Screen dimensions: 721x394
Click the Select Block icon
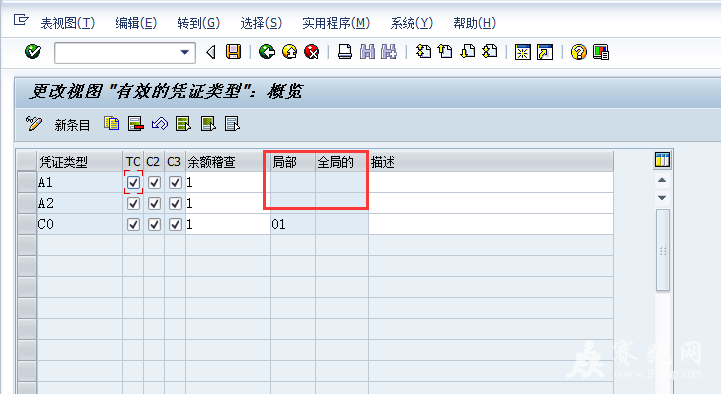pyautogui.click(x=208, y=124)
